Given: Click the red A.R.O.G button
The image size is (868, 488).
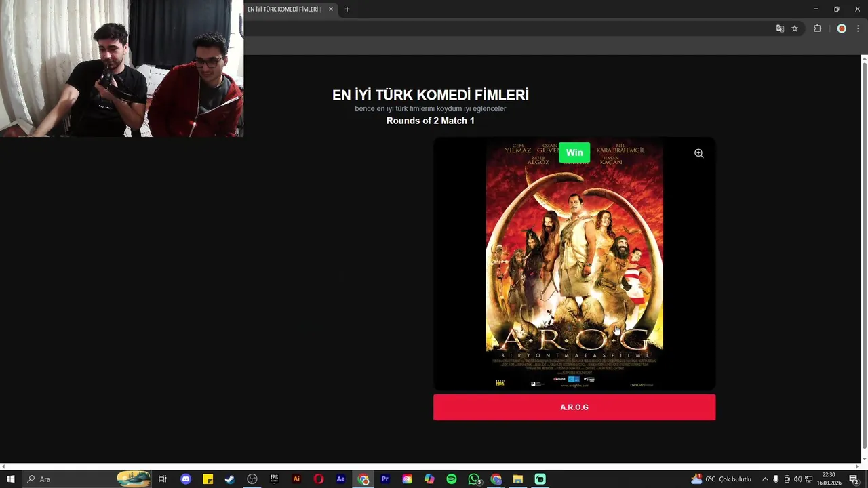Looking at the screenshot, I should pyautogui.click(x=574, y=407).
